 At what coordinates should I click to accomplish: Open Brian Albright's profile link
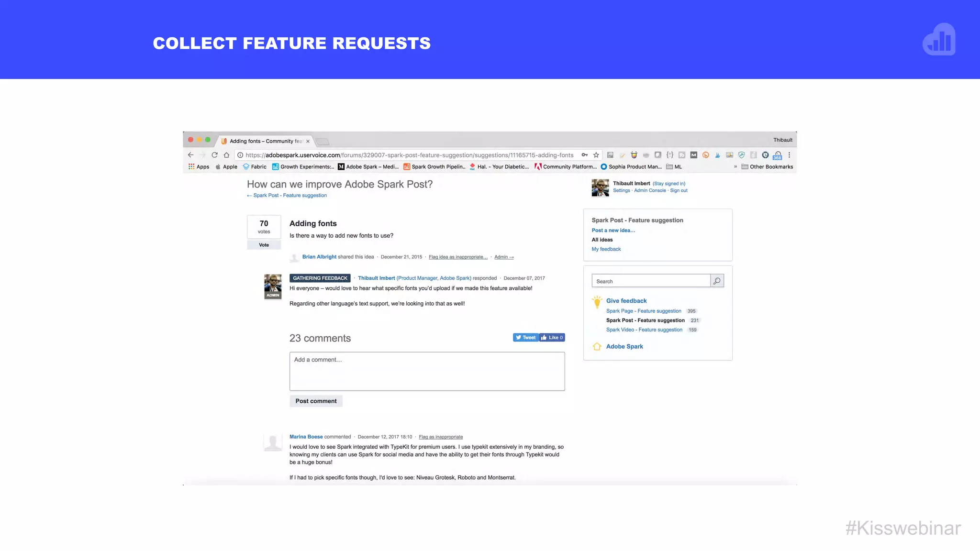coord(319,257)
